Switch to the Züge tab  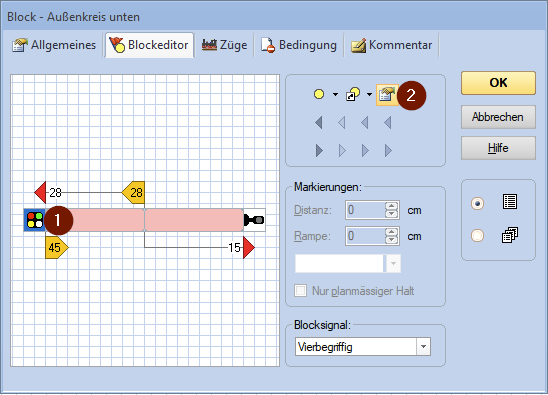click(224, 45)
